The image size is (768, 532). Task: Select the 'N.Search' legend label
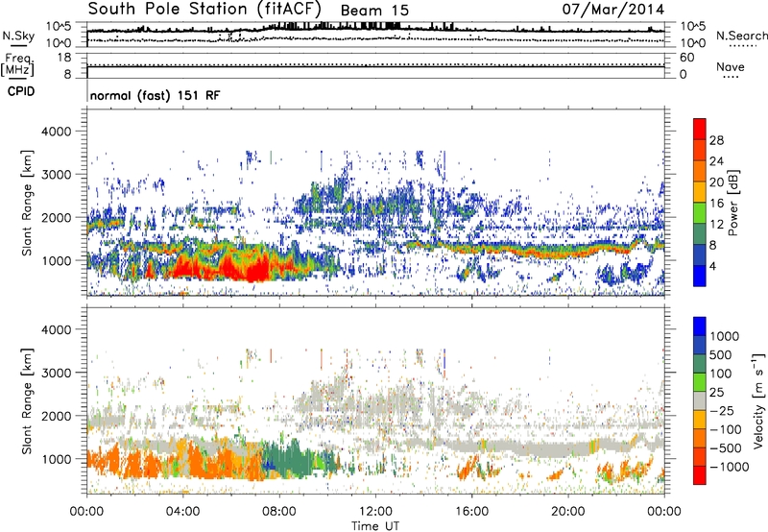point(741,36)
